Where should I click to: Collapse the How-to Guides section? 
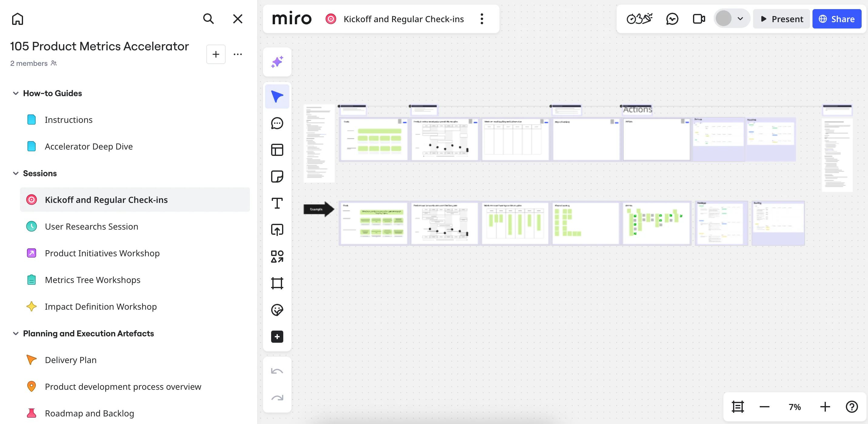coord(15,93)
